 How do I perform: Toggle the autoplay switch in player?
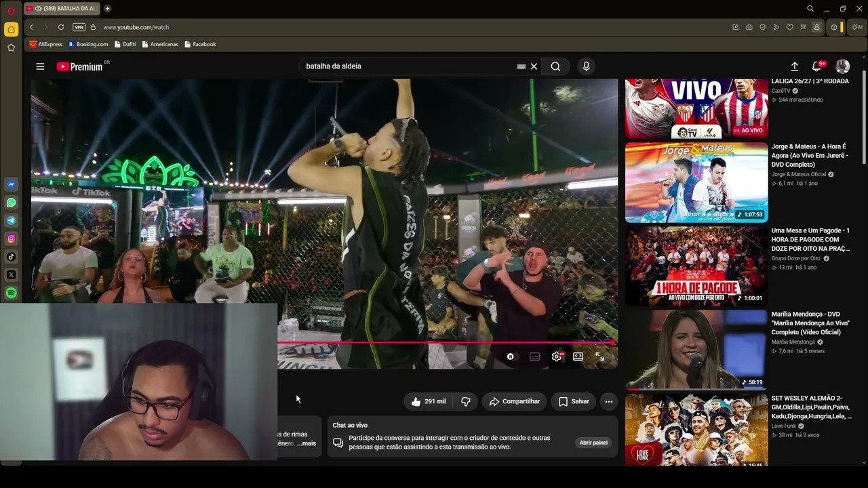[511, 357]
